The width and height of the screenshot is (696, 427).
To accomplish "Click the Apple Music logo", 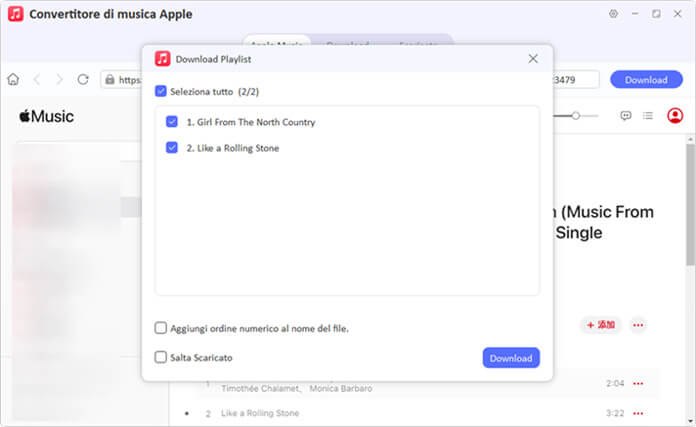I will 47,116.
